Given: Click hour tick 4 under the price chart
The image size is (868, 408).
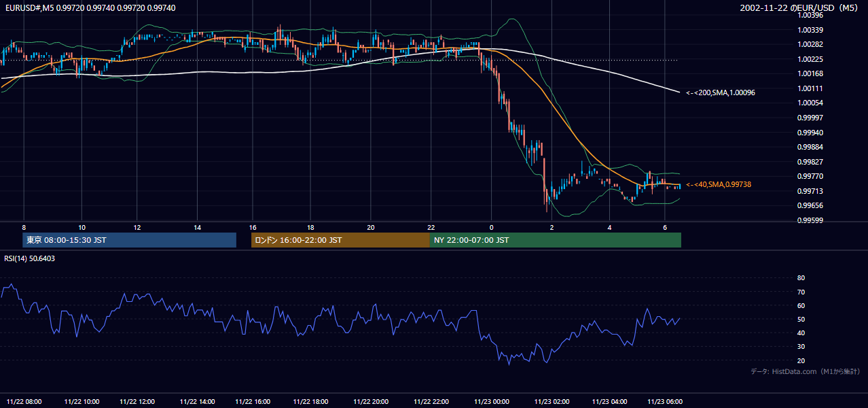Looking at the screenshot, I should coord(610,227).
